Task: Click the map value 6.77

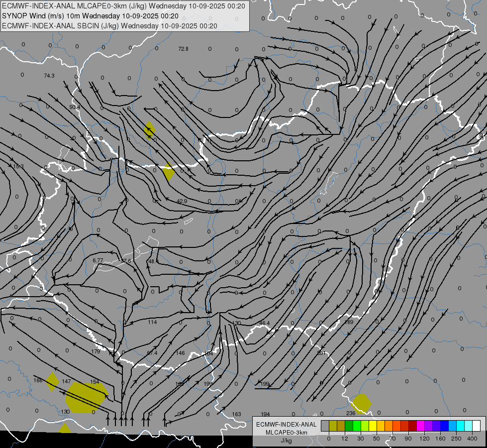Action: coord(98,260)
